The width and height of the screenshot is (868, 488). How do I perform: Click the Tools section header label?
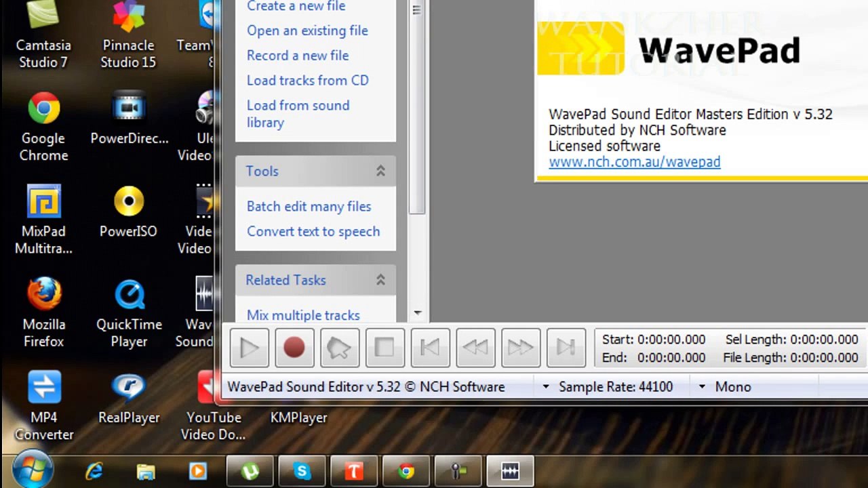click(x=262, y=171)
